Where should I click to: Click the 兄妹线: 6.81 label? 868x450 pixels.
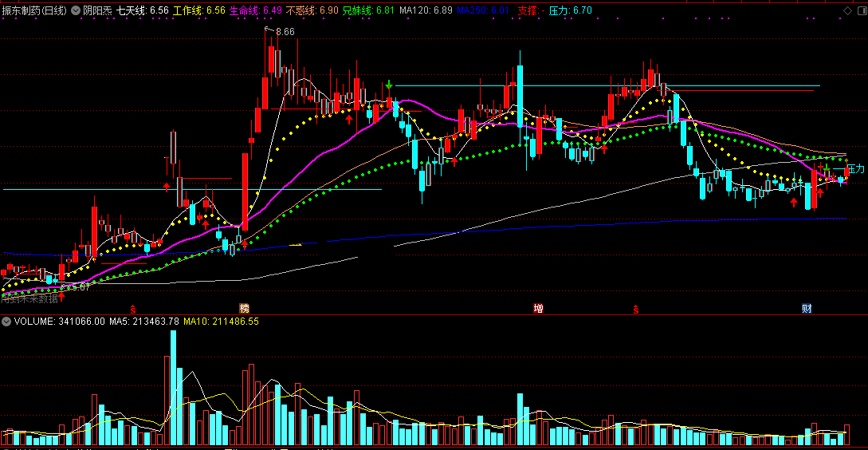coord(369,10)
